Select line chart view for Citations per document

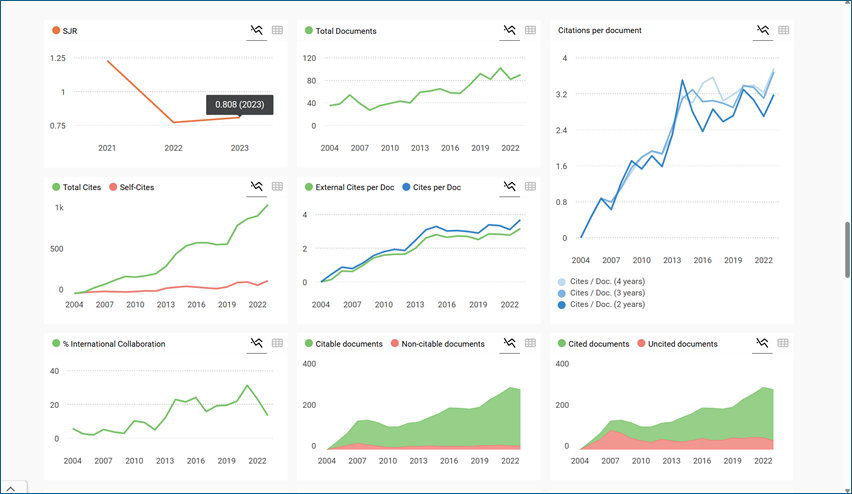pyautogui.click(x=763, y=31)
